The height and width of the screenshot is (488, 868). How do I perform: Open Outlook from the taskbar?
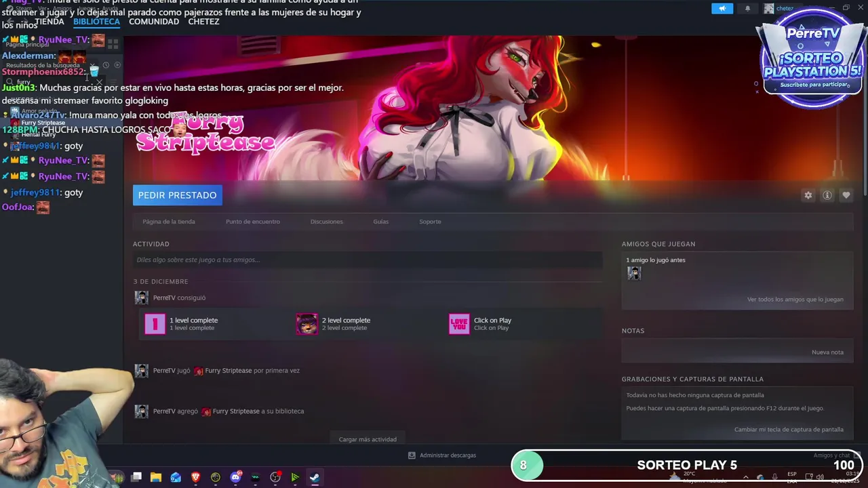point(176,477)
